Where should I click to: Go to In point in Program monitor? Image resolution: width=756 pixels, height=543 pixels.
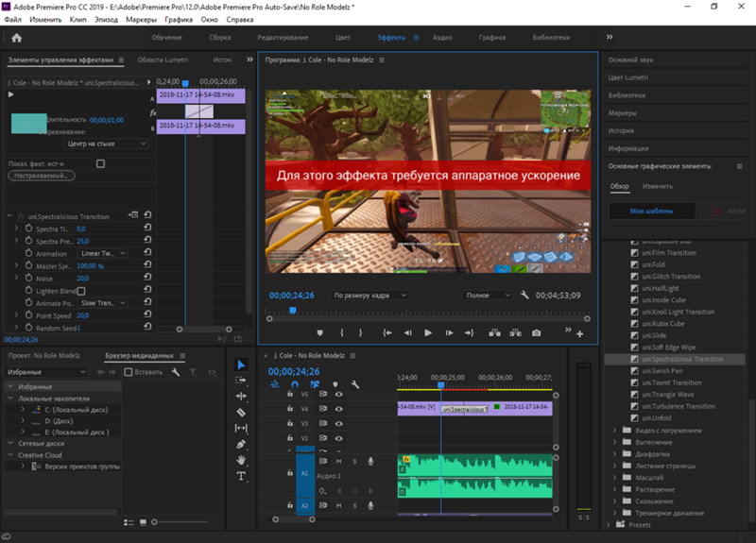(x=387, y=333)
